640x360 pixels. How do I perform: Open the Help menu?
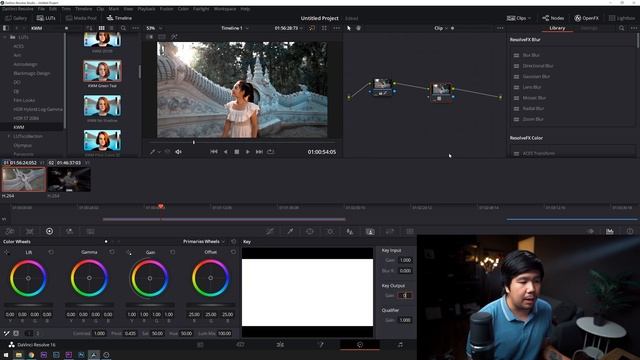245,9
